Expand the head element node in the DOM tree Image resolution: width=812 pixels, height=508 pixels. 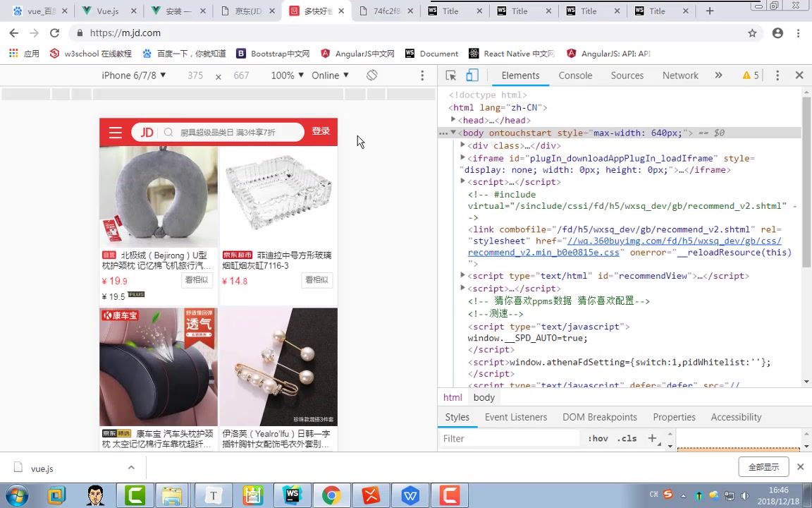[x=453, y=120]
